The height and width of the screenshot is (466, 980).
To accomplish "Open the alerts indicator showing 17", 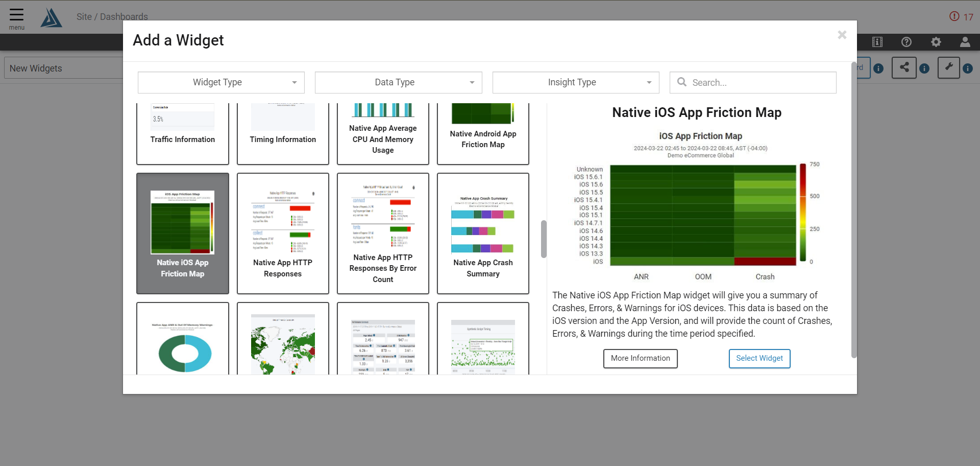I will [x=961, y=16].
